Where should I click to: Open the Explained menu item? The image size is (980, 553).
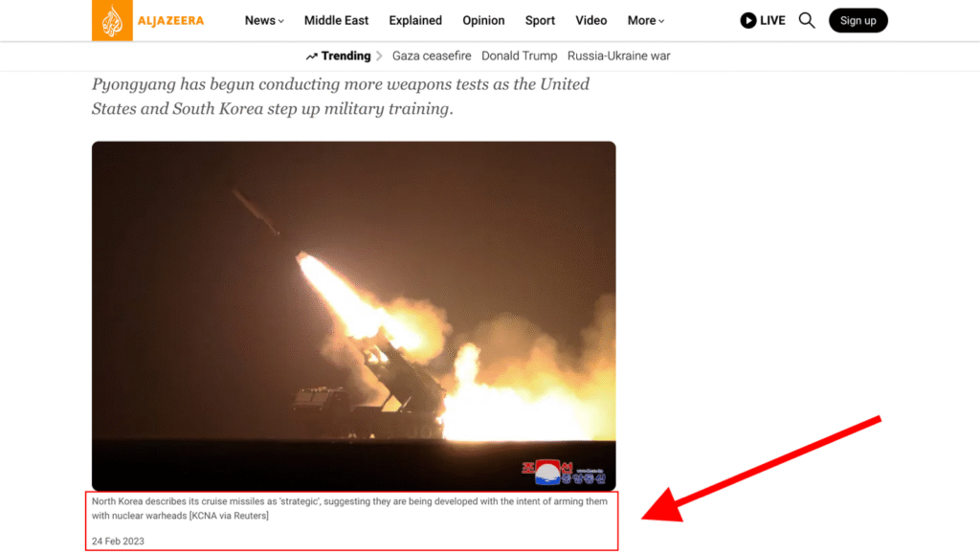415,21
